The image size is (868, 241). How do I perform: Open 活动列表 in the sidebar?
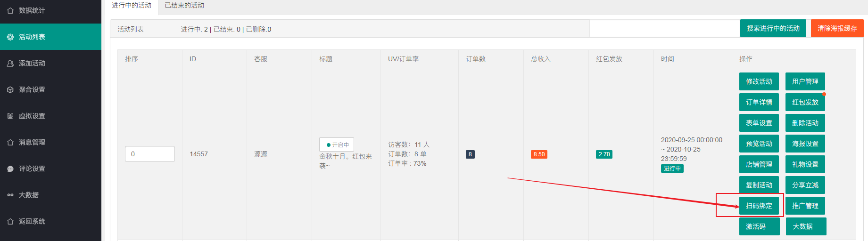50,37
